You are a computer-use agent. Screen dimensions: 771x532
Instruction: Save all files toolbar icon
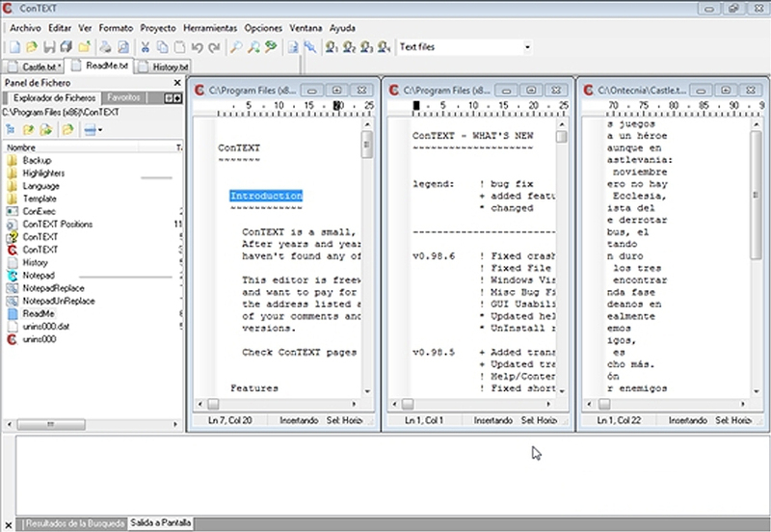(x=66, y=47)
